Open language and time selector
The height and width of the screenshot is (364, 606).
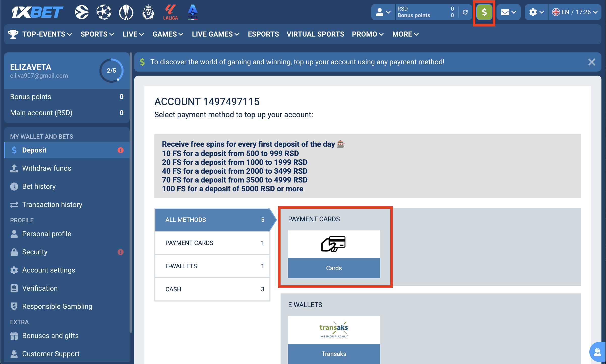(575, 12)
